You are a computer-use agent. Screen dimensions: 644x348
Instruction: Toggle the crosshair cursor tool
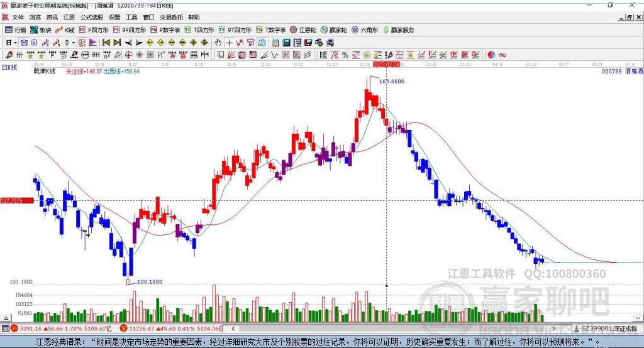(229, 43)
